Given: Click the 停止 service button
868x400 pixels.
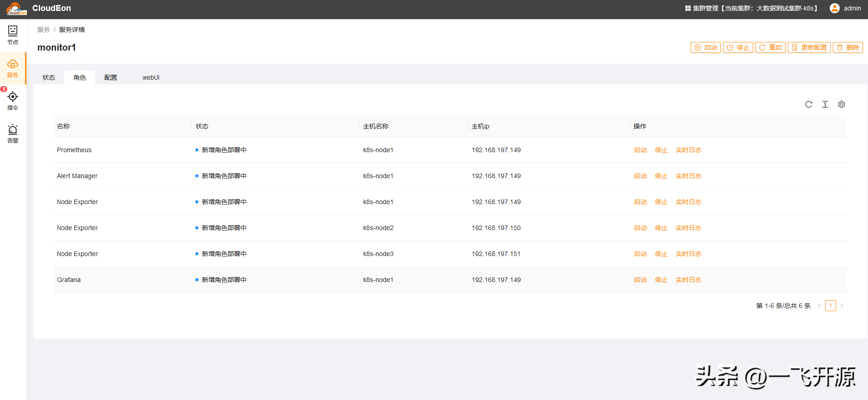Looking at the screenshot, I should click(x=738, y=47).
